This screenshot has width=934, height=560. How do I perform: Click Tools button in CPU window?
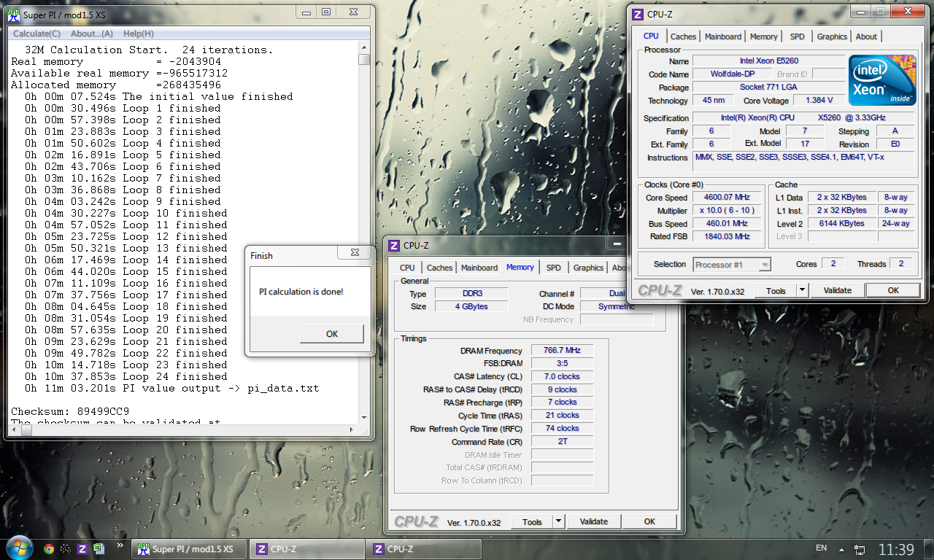(776, 290)
